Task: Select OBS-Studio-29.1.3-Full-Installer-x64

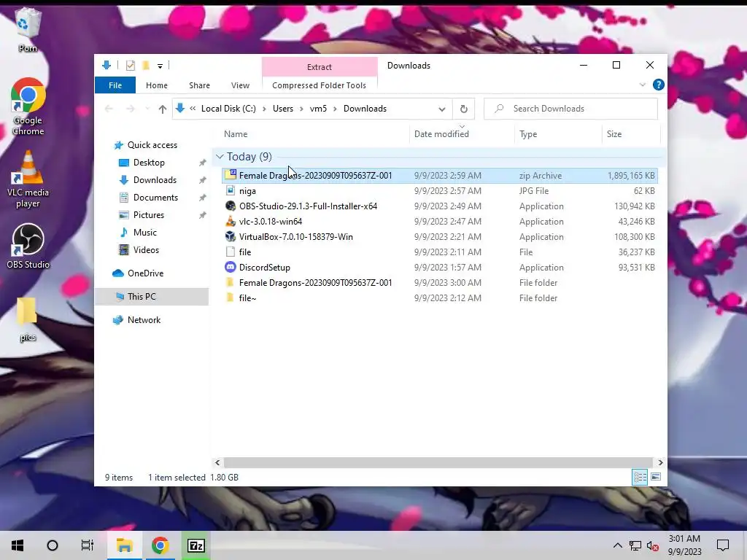Action: (x=439, y=206)
